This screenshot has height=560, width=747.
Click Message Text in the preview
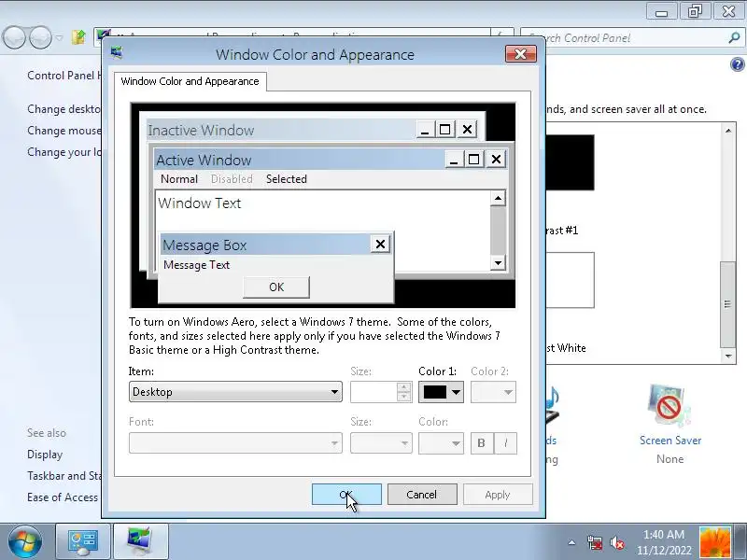[x=197, y=265]
